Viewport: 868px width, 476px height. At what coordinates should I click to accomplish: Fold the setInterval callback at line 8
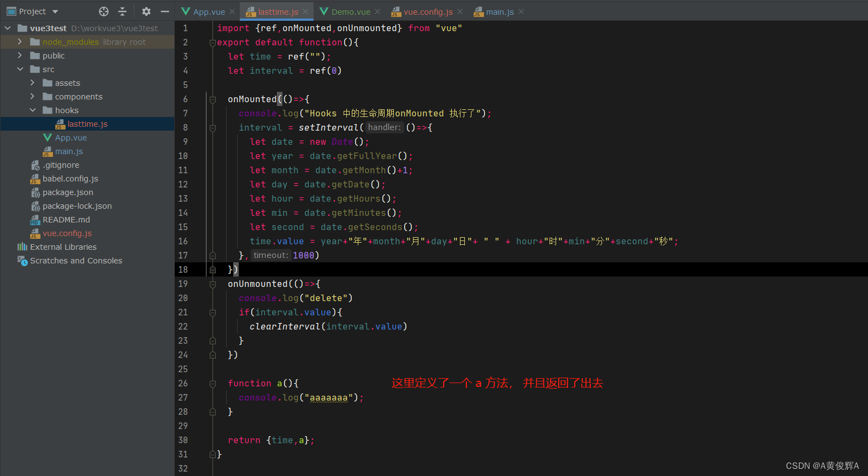coord(212,128)
